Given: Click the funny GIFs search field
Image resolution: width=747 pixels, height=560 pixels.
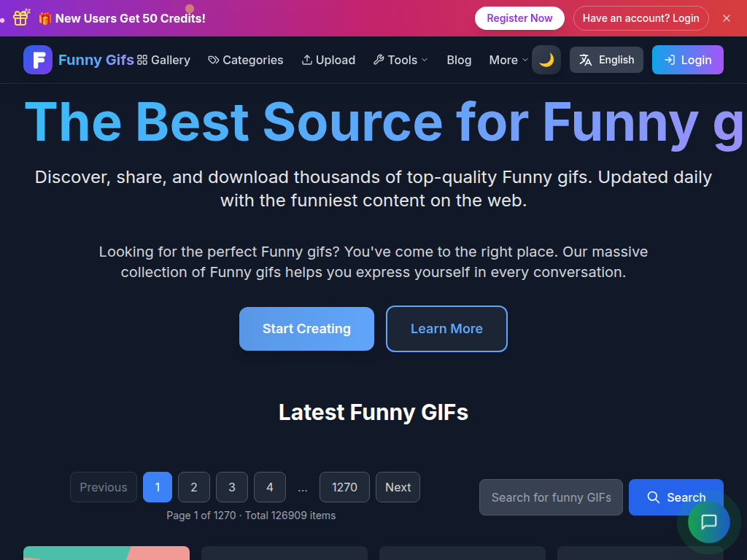Looking at the screenshot, I should click(x=551, y=497).
